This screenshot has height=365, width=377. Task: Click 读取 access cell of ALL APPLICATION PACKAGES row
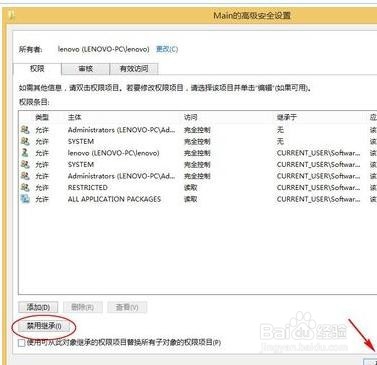tap(191, 199)
